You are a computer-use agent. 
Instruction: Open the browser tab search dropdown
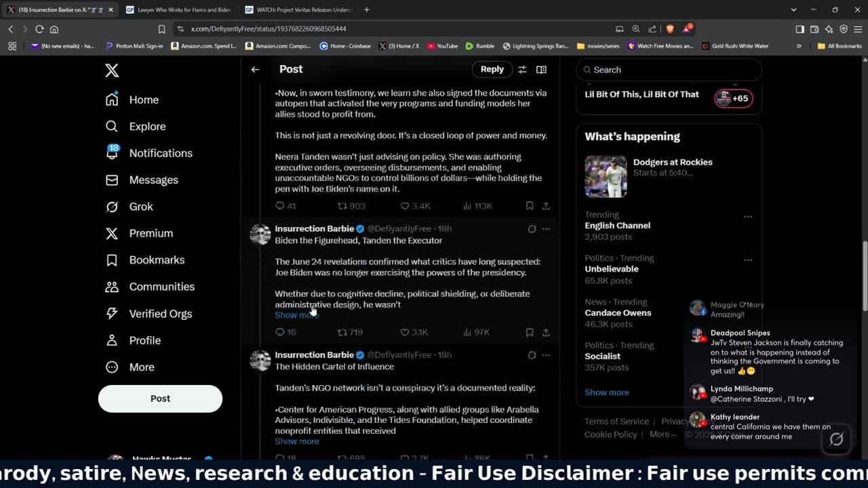tap(793, 9)
